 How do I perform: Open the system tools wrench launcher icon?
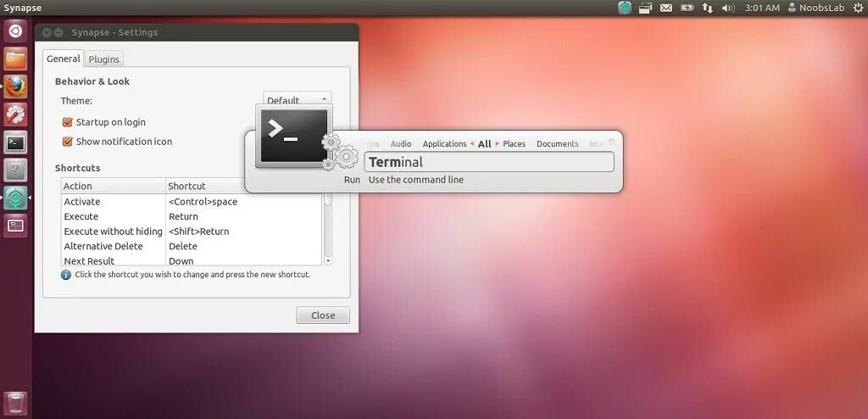point(15,115)
